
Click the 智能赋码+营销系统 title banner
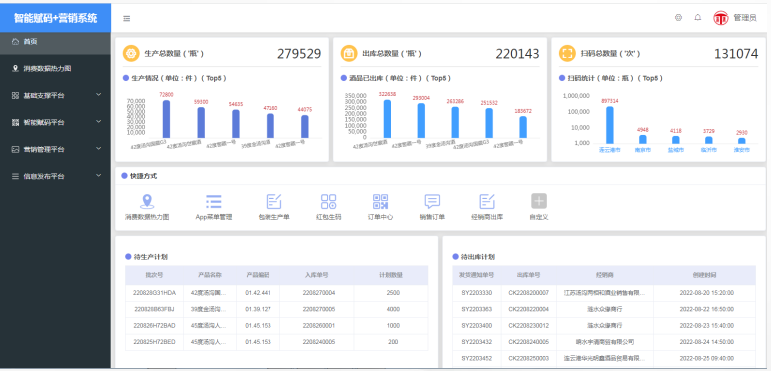56,18
